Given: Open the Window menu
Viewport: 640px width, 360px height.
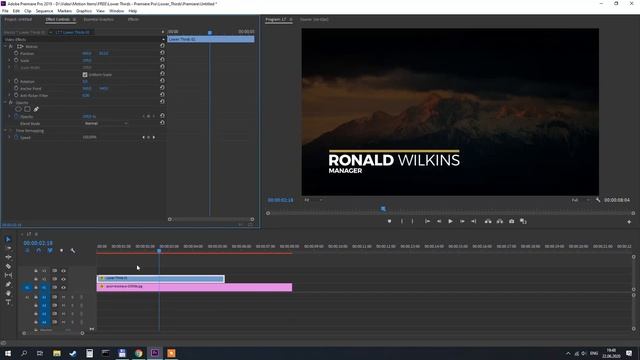Looking at the screenshot, I should point(117,11).
